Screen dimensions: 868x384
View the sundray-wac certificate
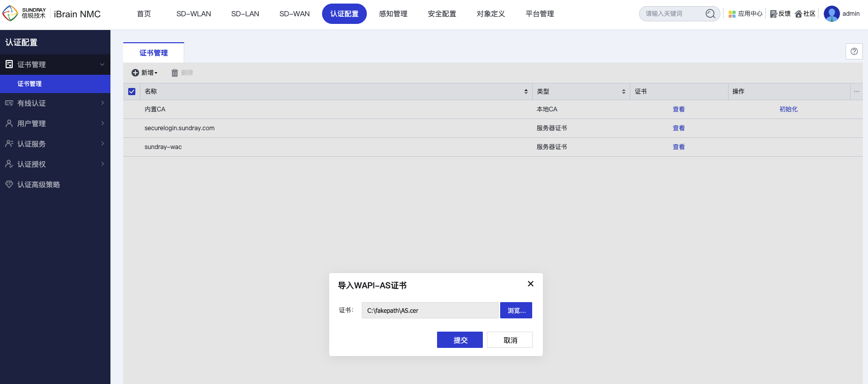679,147
